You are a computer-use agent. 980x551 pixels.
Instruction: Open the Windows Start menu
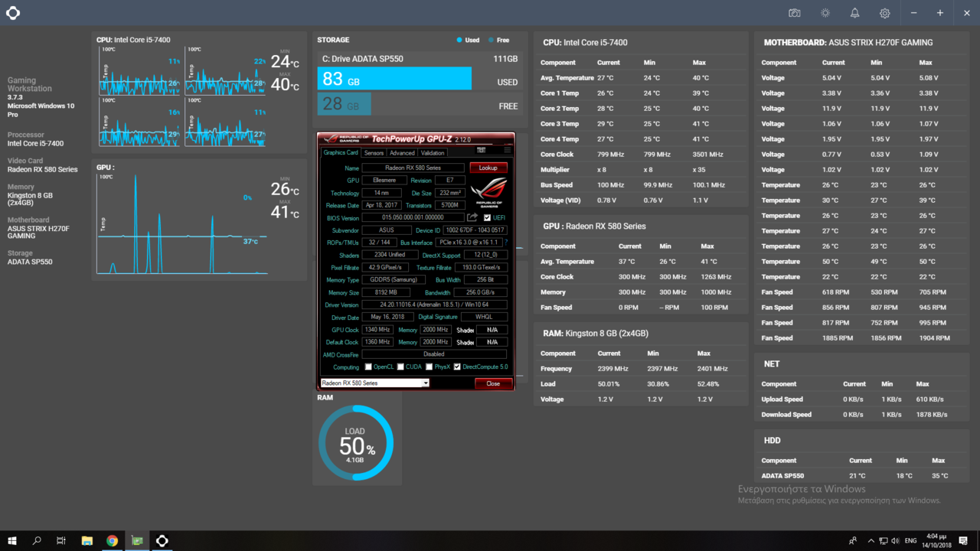pos(12,540)
